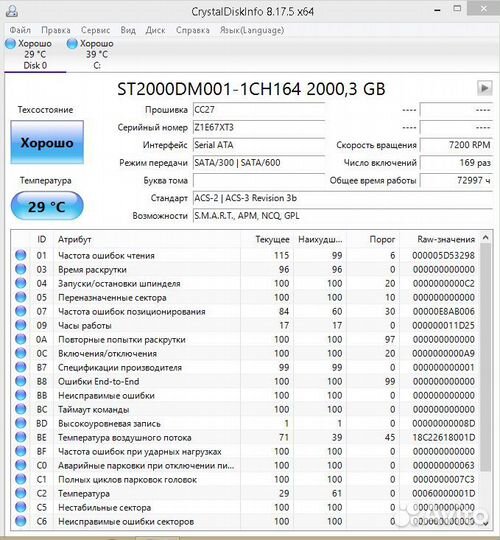The height and width of the screenshot is (540, 500).
Task: Click the Атрибут column header
Action: pyautogui.click(x=147, y=239)
